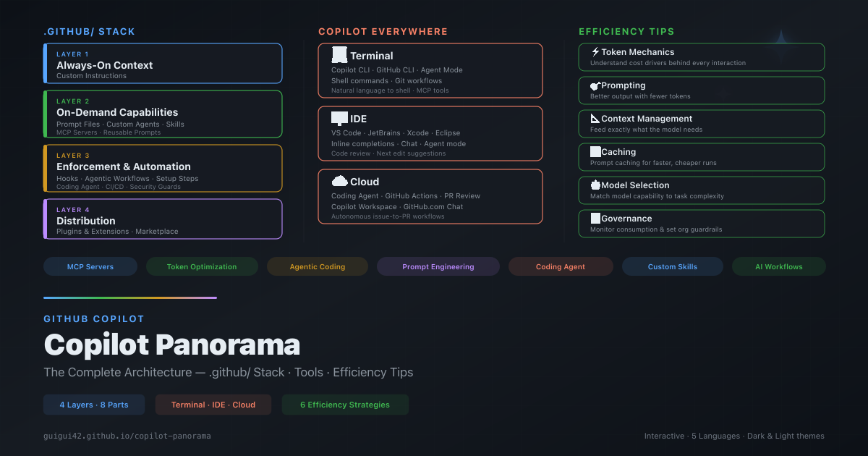Click the 6 Efficiency Strategies badge
868x456 pixels.
[345, 405]
